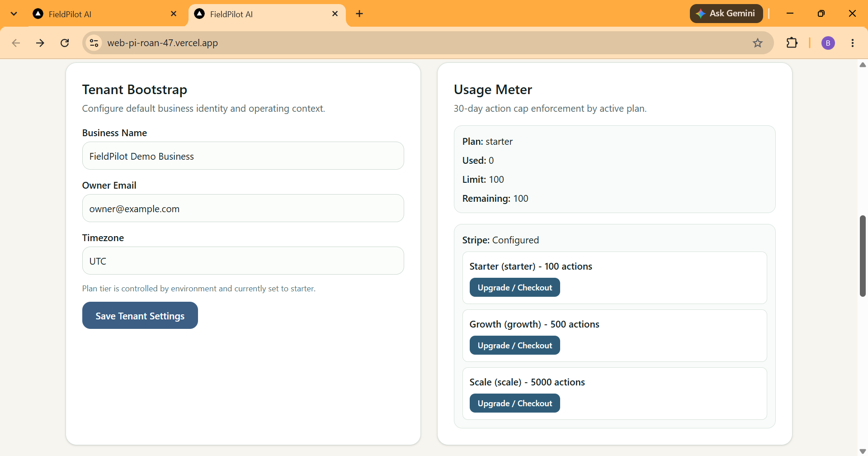The image size is (868, 456).
Task: Select the active second FieldPilot AI tab
Action: (x=267, y=14)
